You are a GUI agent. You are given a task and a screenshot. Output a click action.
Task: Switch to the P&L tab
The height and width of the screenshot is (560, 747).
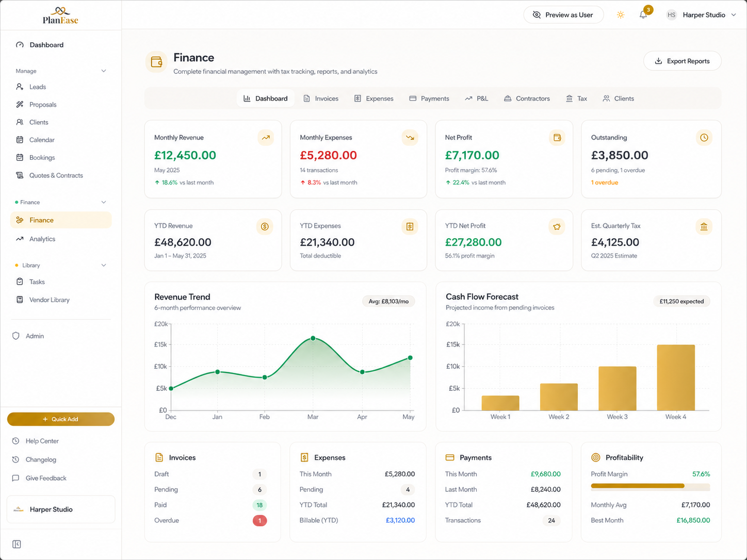(x=477, y=98)
